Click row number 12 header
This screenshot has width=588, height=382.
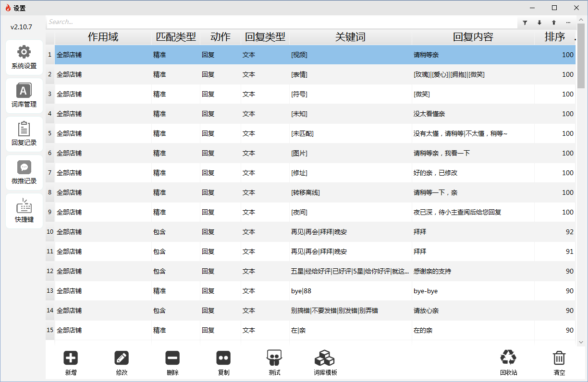coord(50,271)
